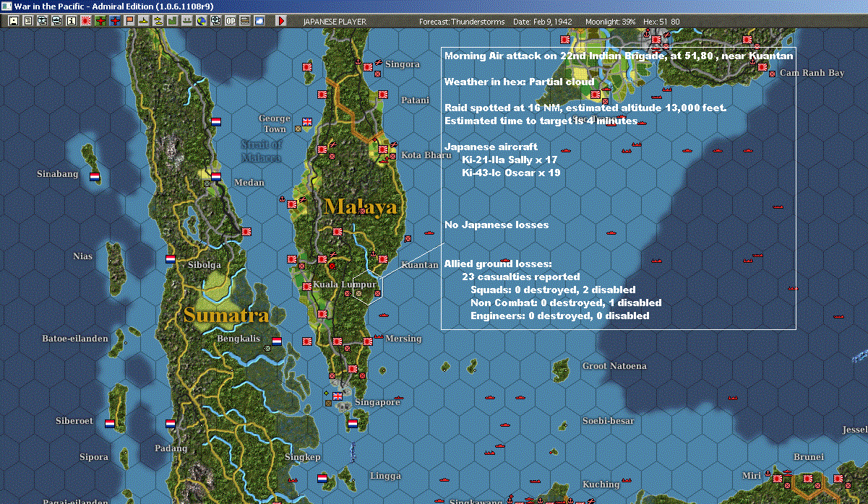Click the Batoe-eilanden label

[x=75, y=339]
